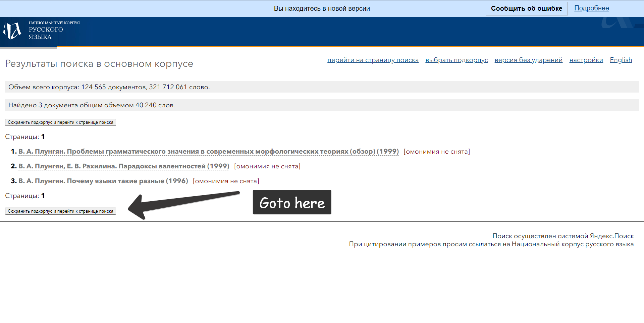Open the выбрать подкорпус link
Image resolution: width=644 pixels, height=323 pixels.
point(457,60)
